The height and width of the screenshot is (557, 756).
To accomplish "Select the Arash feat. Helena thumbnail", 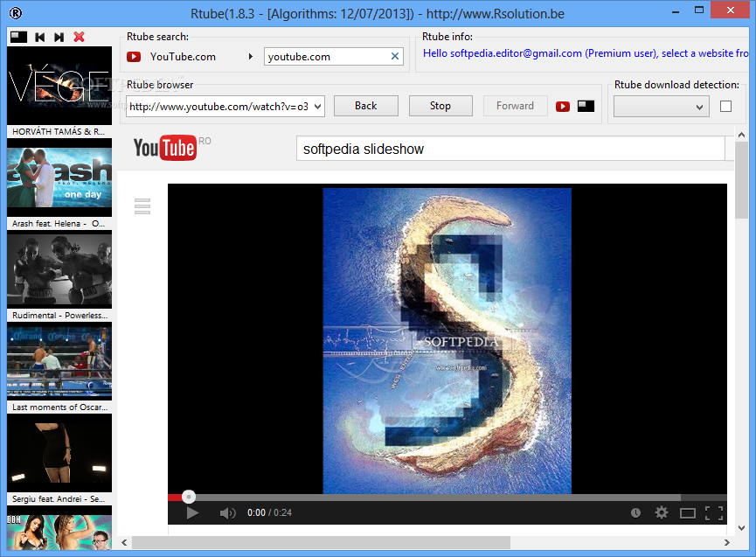I will (x=59, y=178).
